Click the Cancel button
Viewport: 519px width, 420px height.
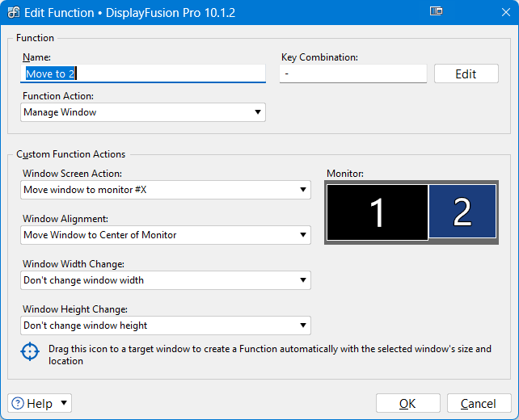pyautogui.click(x=478, y=404)
